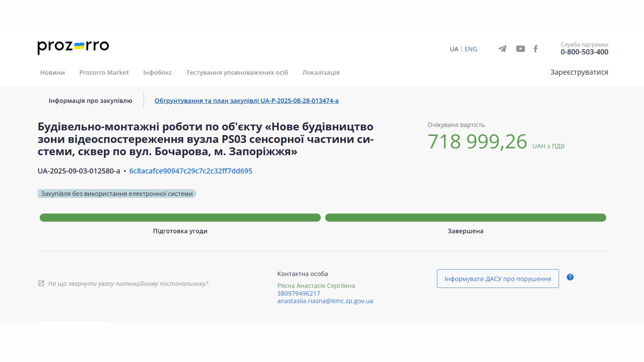The height and width of the screenshot is (362, 644).
Task: Click the external link icon near supplier tip
Action: (41, 284)
